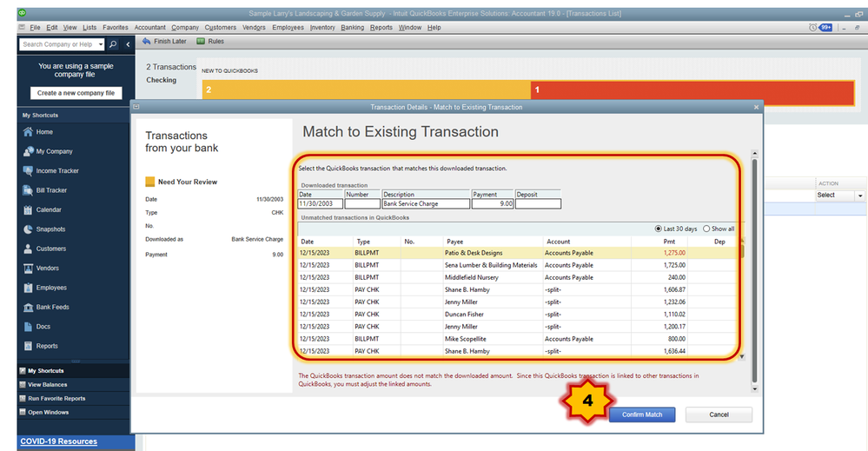Open the Rules toolbar item
The height and width of the screenshot is (451, 868).
pos(210,42)
